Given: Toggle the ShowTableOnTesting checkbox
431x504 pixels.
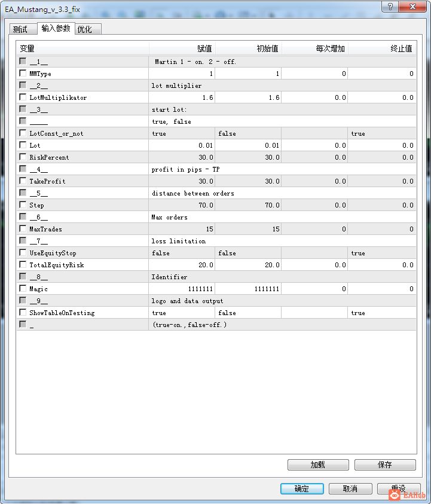Looking at the screenshot, I should [x=23, y=313].
